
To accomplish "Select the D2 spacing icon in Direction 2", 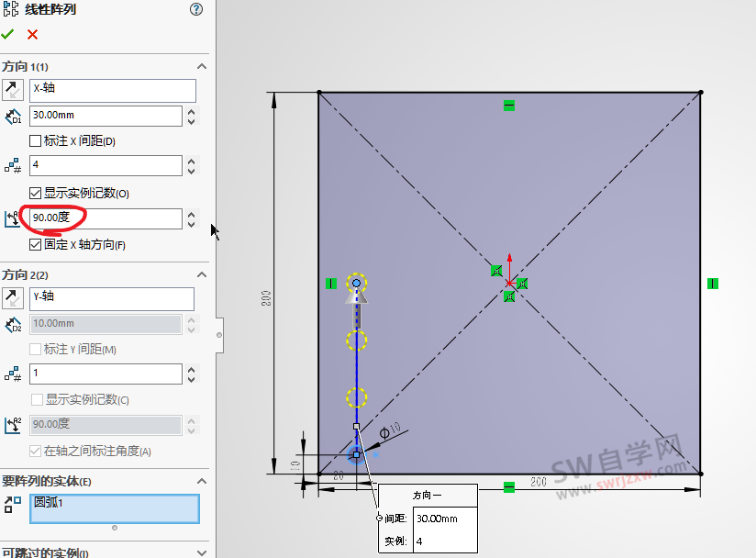I will pos(13,324).
